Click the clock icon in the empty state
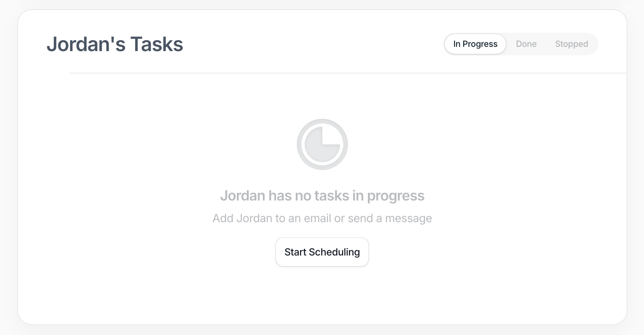 (x=322, y=144)
